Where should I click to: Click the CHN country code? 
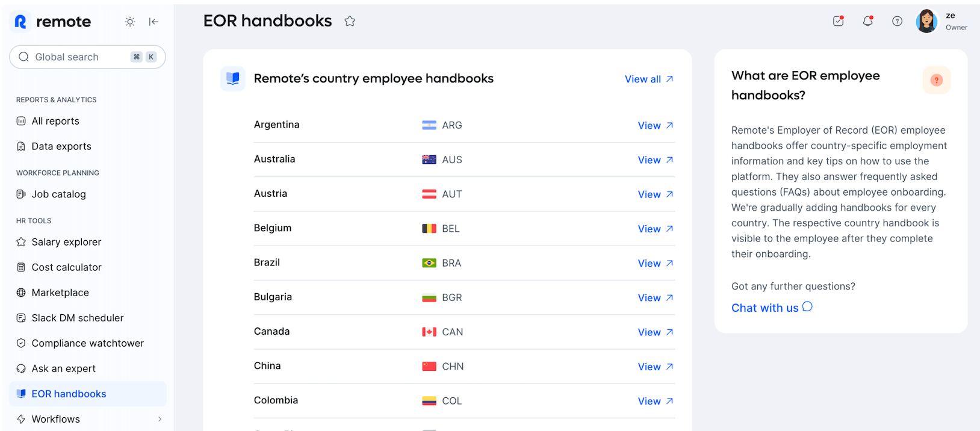coord(453,367)
